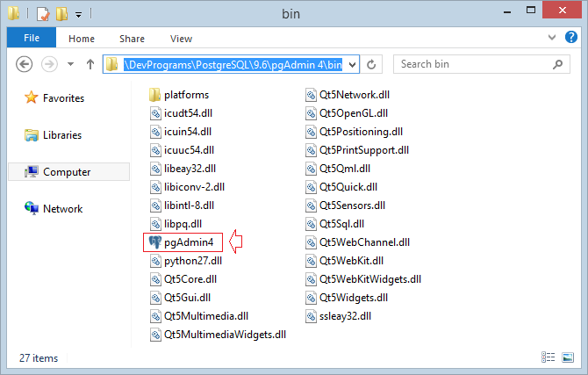Screen dimensions: 588x375
Task: Open the File menu
Action: [x=32, y=38]
